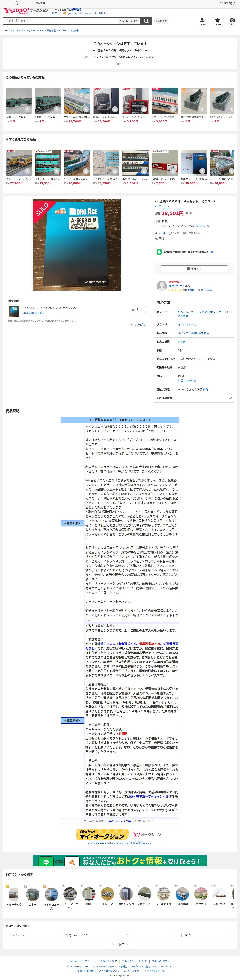Click the ほしい star button
The image size is (240, 980).
(x=137, y=309)
